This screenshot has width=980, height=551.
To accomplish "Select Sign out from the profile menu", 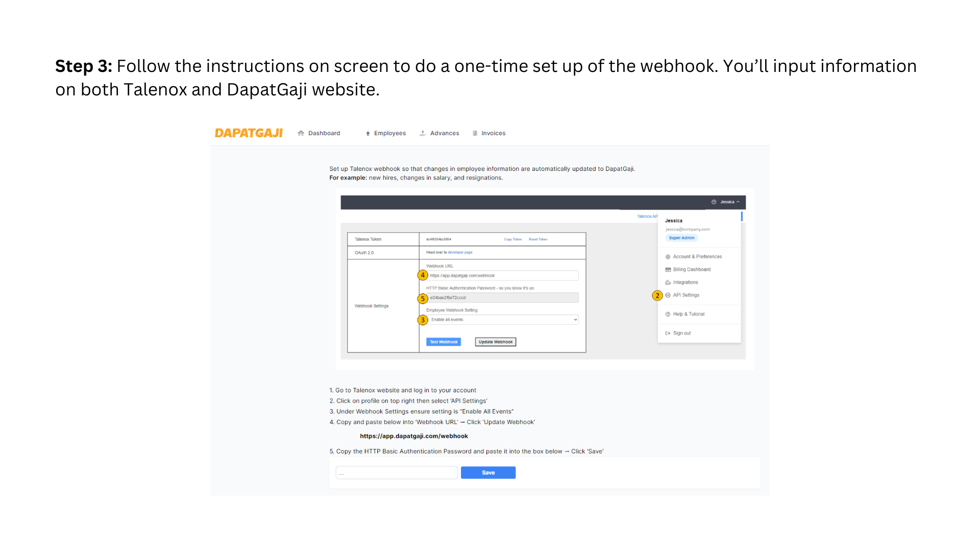I will [682, 333].
